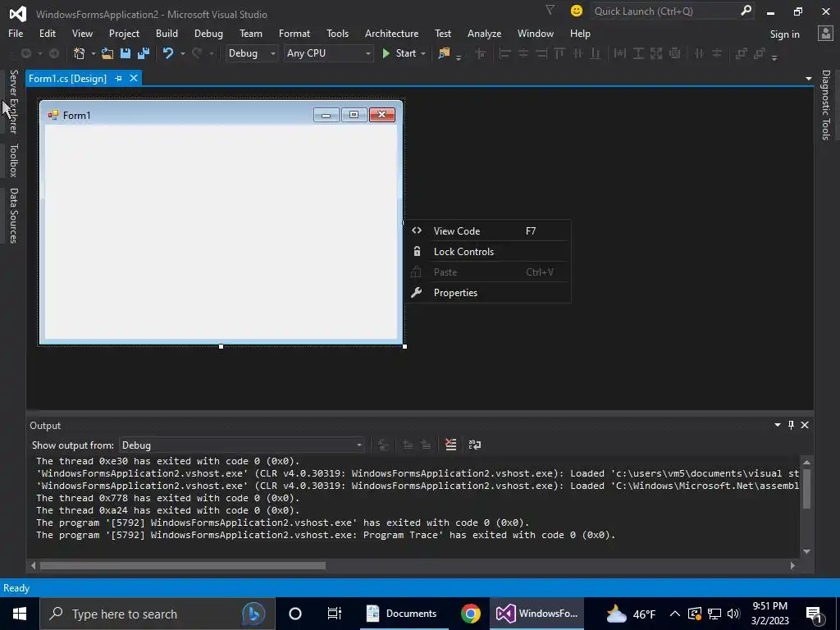The image size is (840, 630).
Task: Click the Save All icon
Action: pyautogui.click(x=144, y=53)
